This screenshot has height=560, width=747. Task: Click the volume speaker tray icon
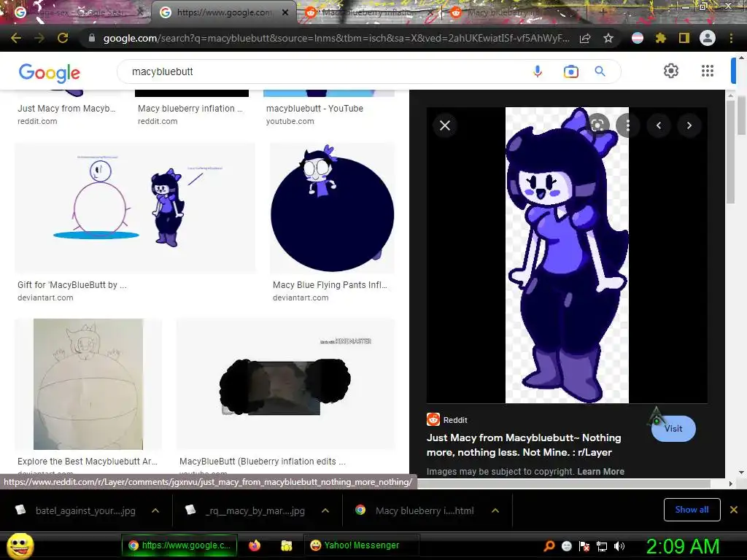pos(619,546)
